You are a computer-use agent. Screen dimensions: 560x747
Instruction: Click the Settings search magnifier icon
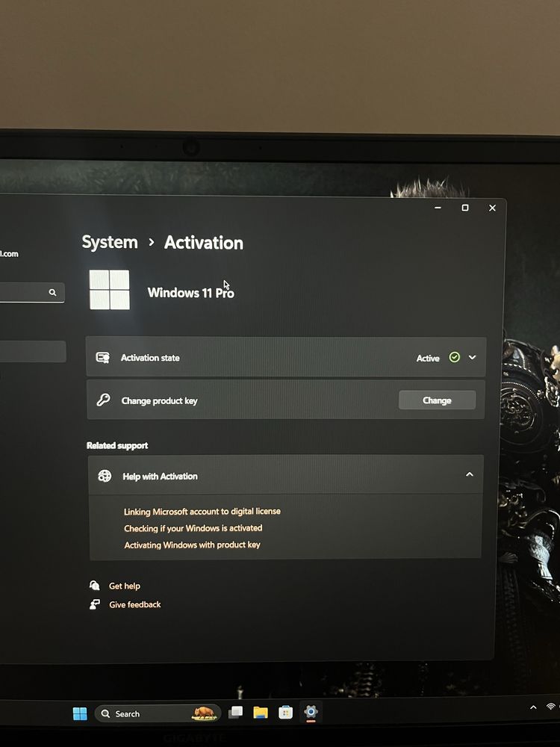click(52, 292)
